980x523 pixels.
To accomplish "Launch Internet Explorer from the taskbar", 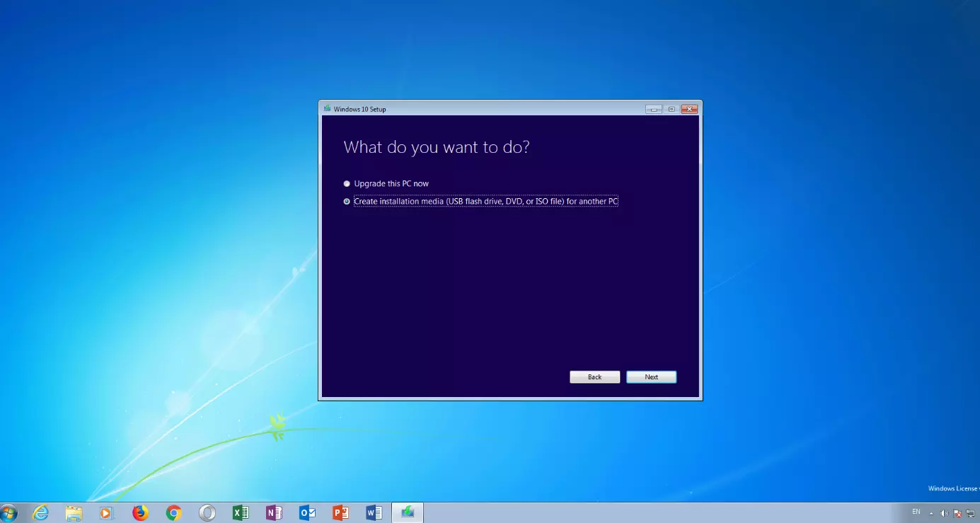I will coord(41,513).
